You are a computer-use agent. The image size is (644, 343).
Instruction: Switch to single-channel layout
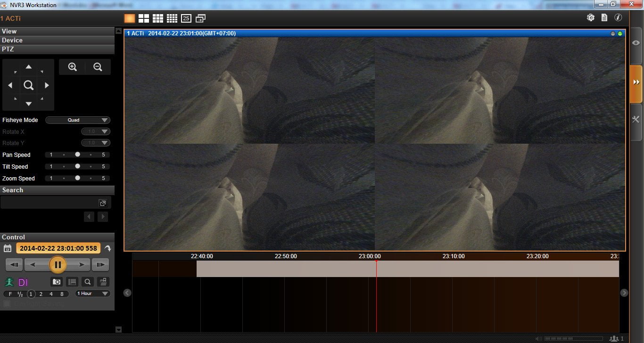(x=130, y=18)
